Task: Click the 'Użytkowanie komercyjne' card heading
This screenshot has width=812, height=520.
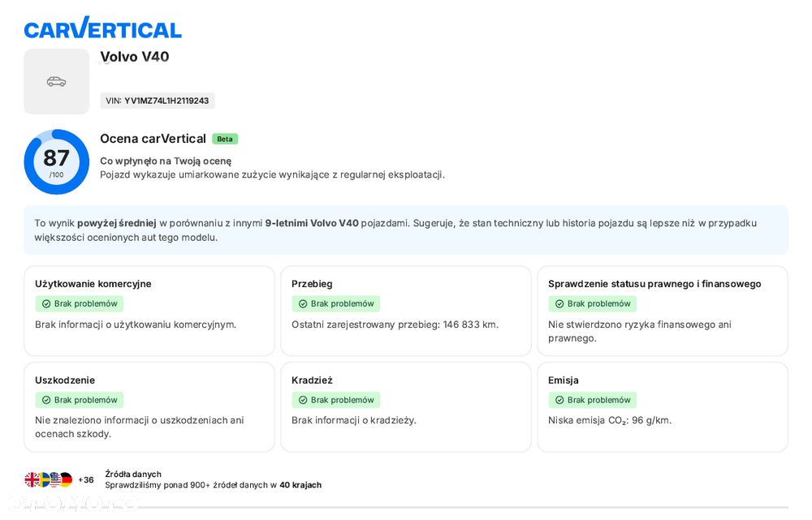Action: [x=93, y=284]
